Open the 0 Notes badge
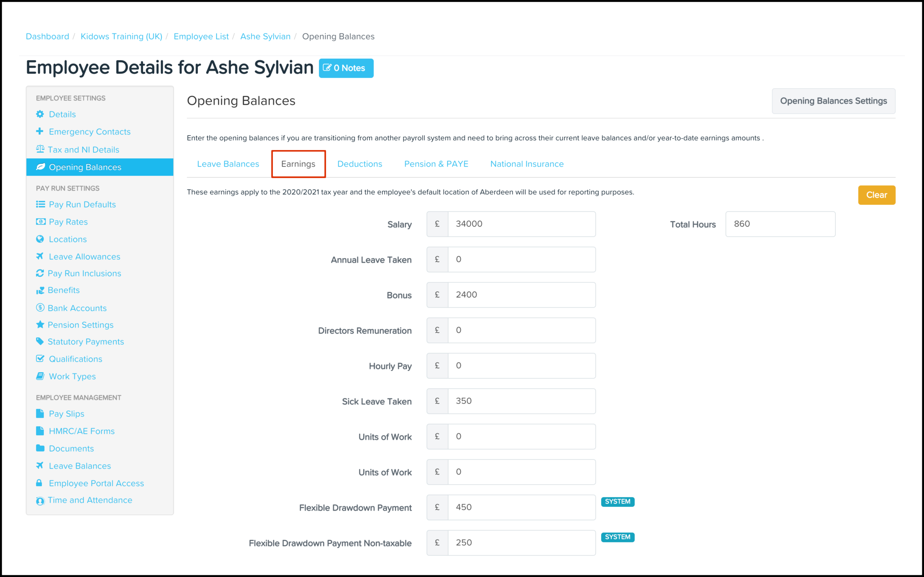Image resolution: width=924 pixels, height=577 pixels. tap(346, 68)
